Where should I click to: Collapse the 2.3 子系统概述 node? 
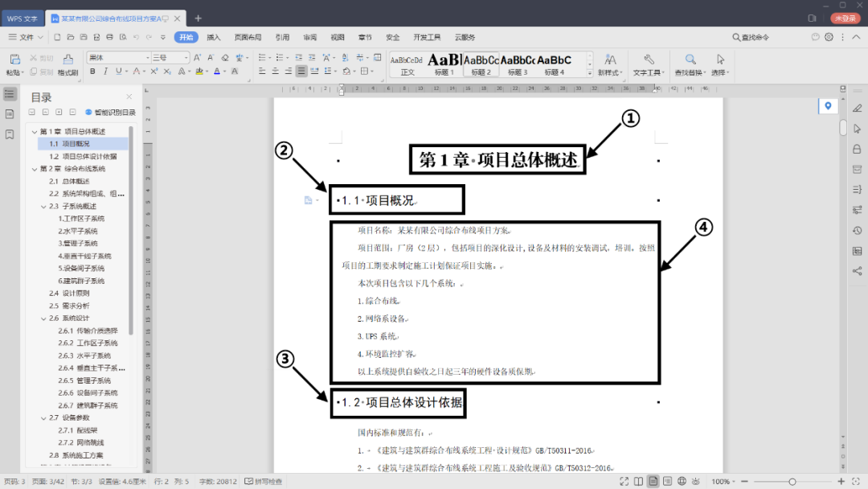[43, 207]
